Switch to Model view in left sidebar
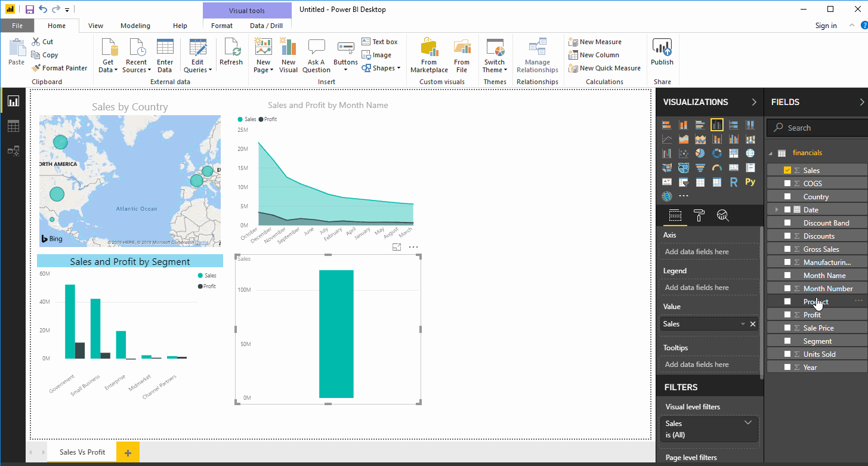 point(13,151)
